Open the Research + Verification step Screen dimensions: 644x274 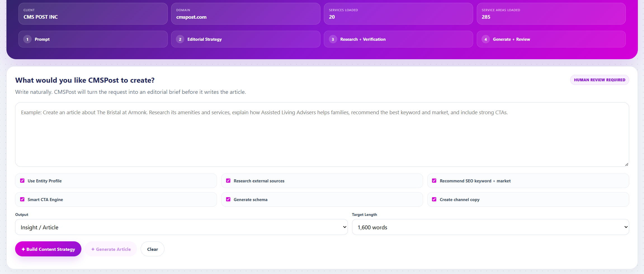(398, 39)
